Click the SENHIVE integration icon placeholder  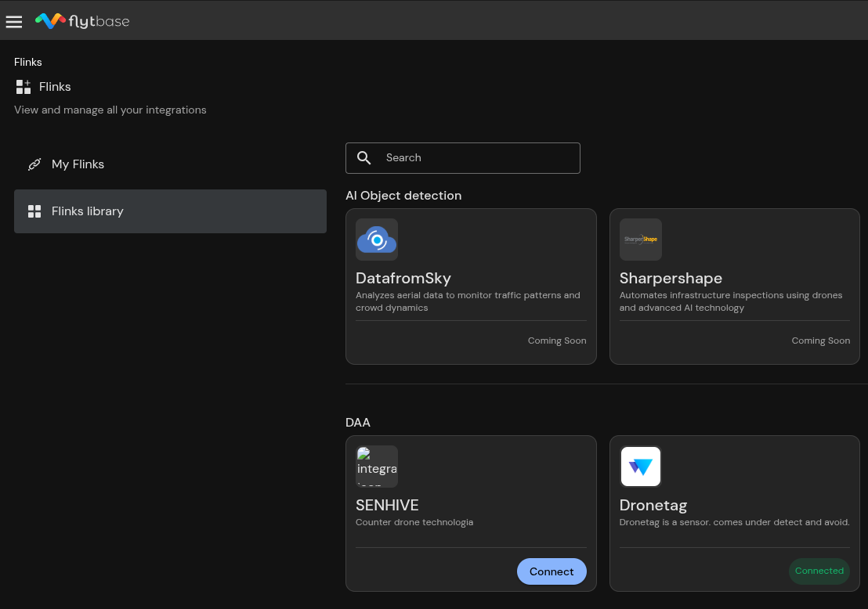click(x=377, y=467)
